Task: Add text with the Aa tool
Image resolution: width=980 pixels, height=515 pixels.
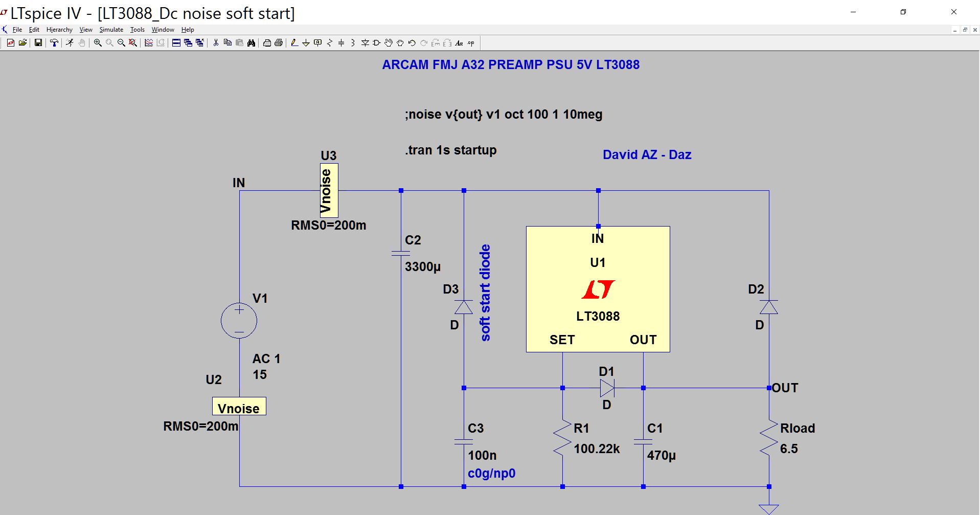Action: tap(459, 43)
